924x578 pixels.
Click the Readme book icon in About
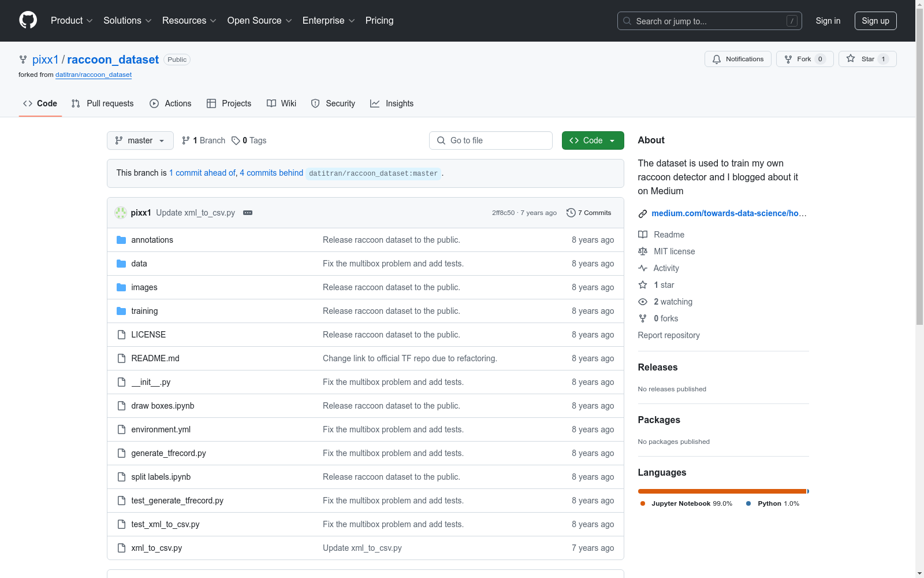pyautogui.click(x=643, y=235)
